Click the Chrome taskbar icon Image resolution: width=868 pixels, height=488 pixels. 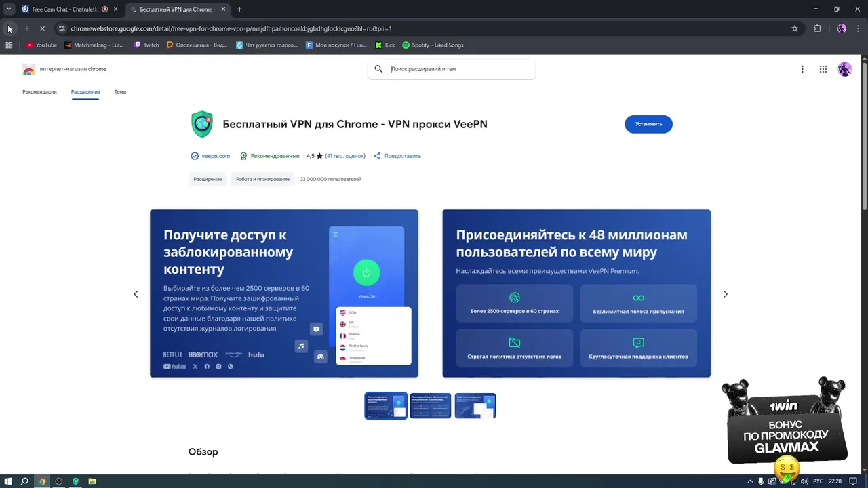(x=42, y=481)
